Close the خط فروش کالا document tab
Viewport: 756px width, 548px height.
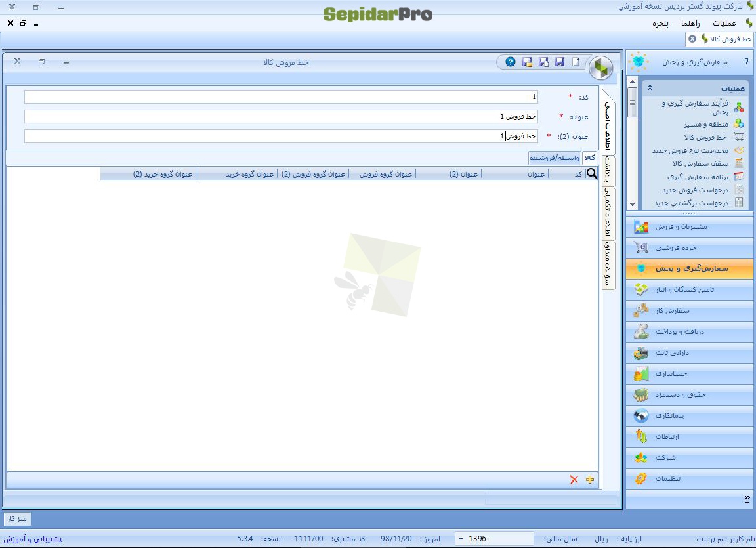pyautogui.click(x=692, y=39)
